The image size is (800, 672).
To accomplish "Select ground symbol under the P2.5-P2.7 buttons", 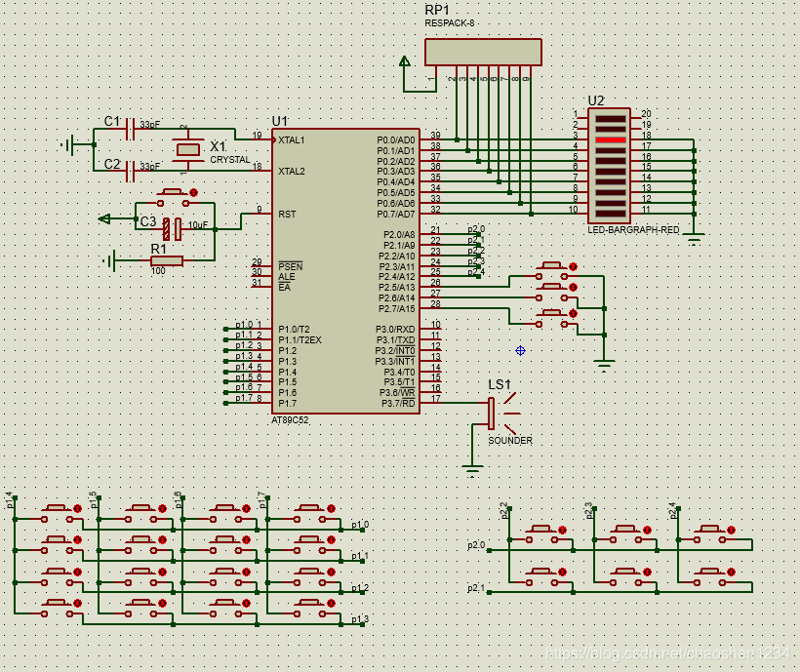I will 604,365.
